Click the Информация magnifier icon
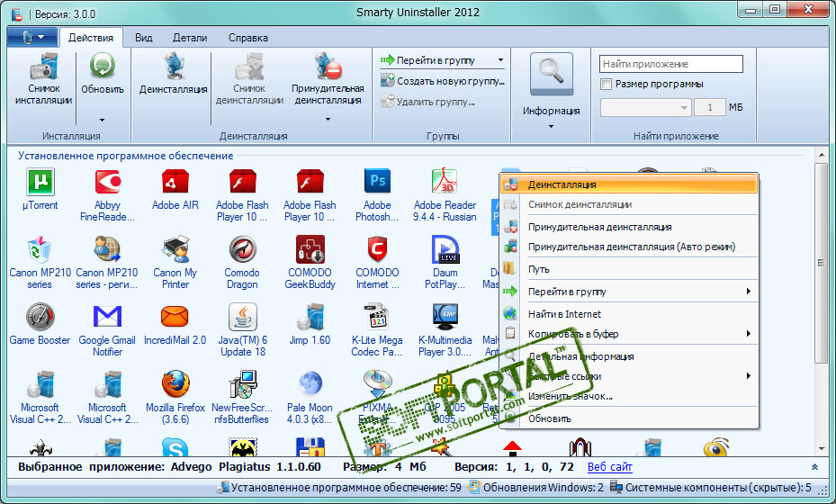 pos(552,74)
